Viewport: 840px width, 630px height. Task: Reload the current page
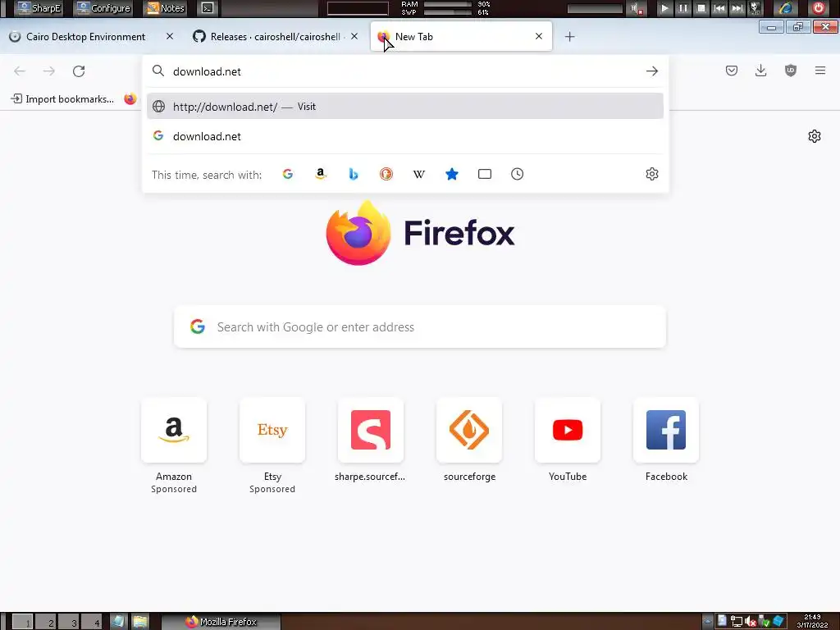pos(79,71)
